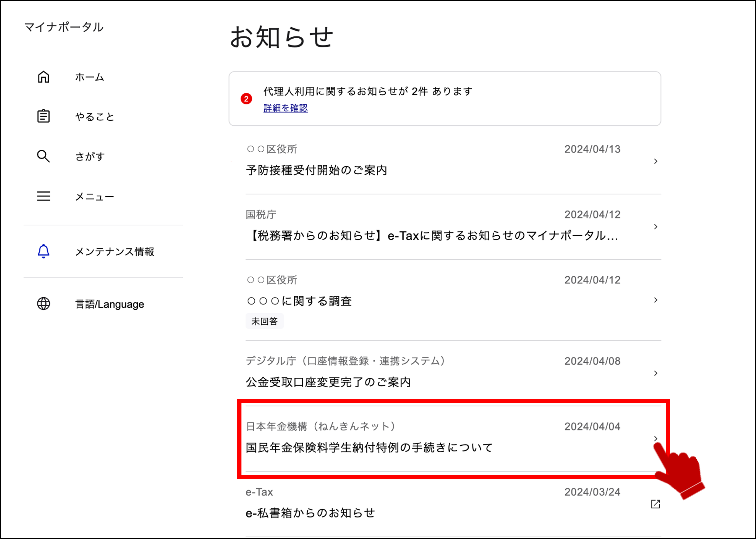Image resolution: width=756 pixels, height=539 pixels.
Task: Click the やること clipboard icon
Action: pos(43,116)
